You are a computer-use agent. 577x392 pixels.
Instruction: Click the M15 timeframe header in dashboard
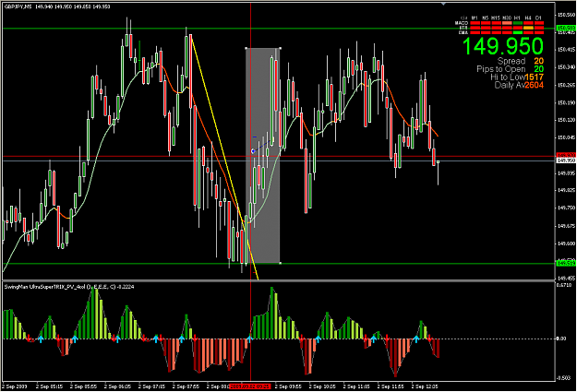496,18
